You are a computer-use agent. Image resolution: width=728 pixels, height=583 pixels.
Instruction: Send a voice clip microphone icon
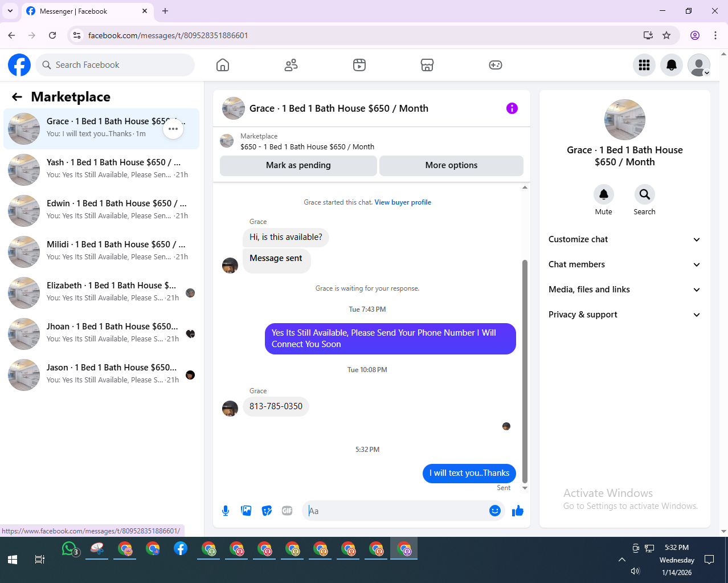pyautogui.click(x=226, y=511)
